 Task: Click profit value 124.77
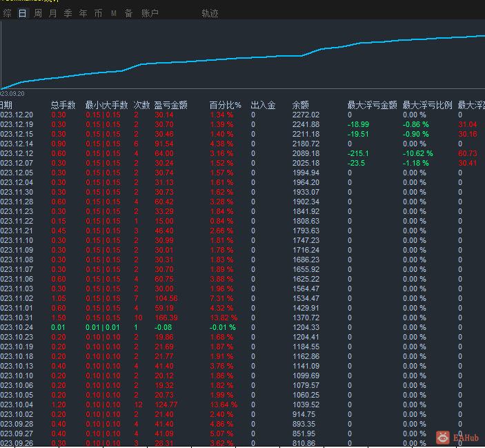[x=166, y=405]
